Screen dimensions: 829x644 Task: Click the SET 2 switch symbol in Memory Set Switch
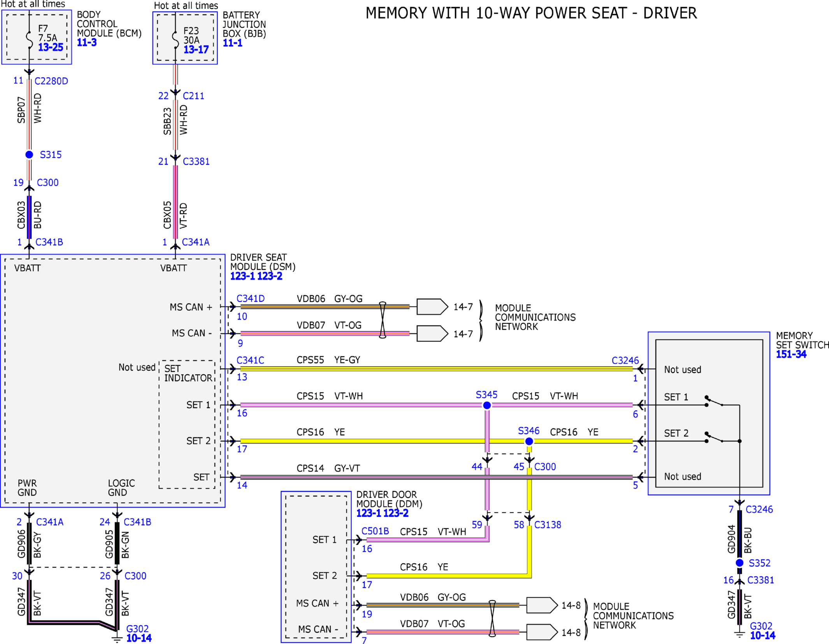[x=715, y=438]
